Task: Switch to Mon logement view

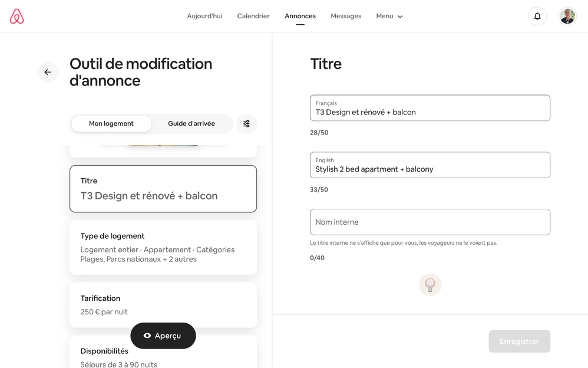Action: (x=111, y=124)
